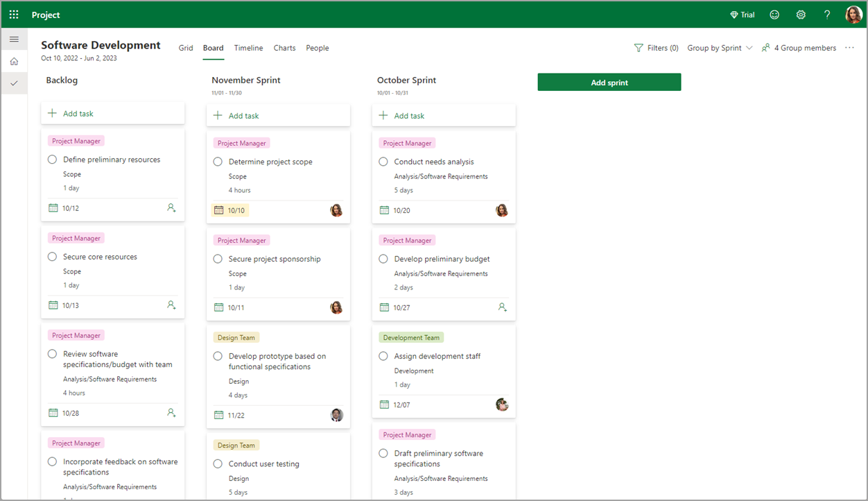868x501 pixels.
Task: Assign a person to Review software specifications task
Action: pos(171,412)
